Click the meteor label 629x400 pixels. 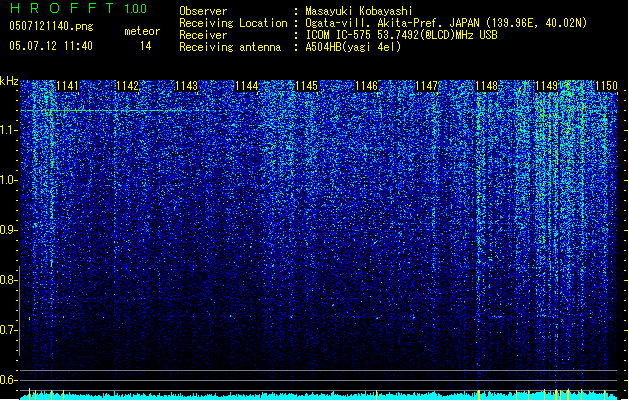[x=142, y=31]
